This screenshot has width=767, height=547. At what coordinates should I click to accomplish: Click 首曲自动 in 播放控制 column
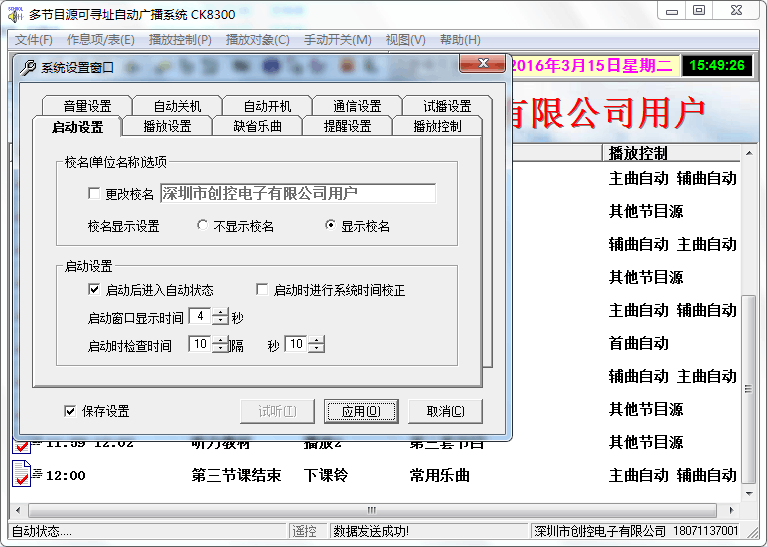638,343
